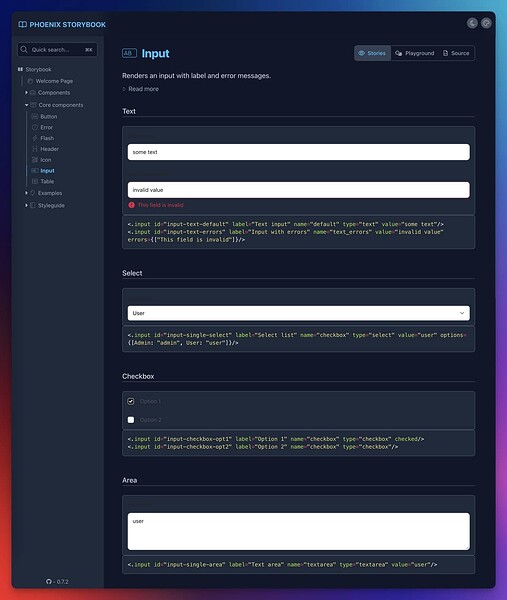Open the Button component in sidebar

[49, 116]
